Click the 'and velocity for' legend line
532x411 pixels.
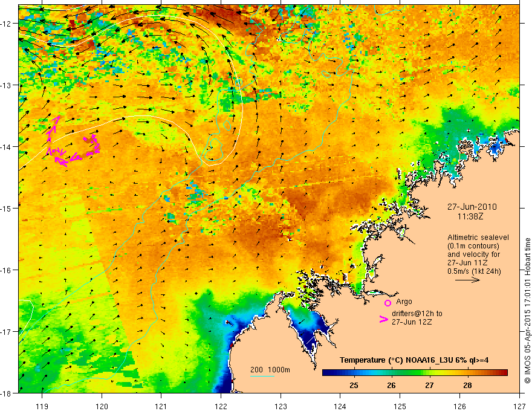tap(473, 254)
